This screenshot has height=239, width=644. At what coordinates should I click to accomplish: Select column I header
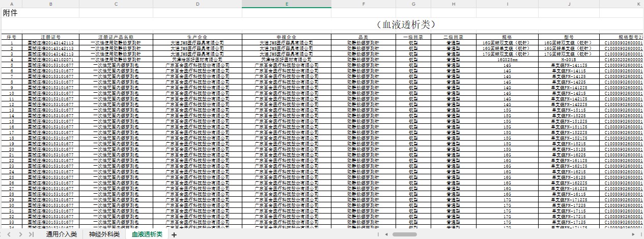507,4
